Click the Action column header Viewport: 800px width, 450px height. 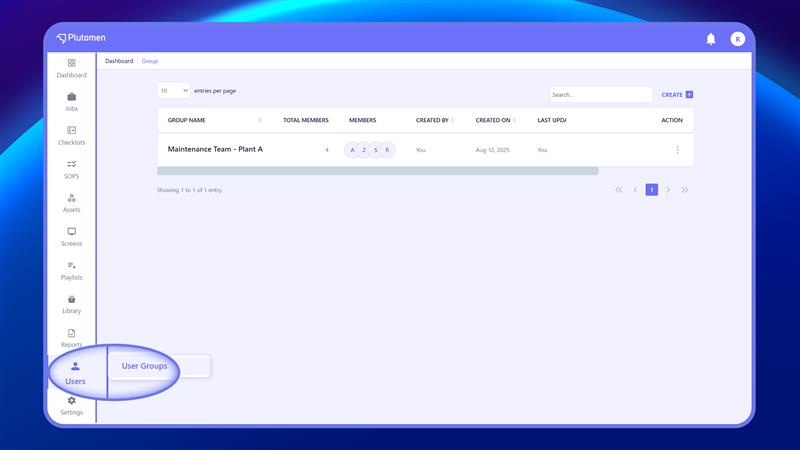pos(672,120)
